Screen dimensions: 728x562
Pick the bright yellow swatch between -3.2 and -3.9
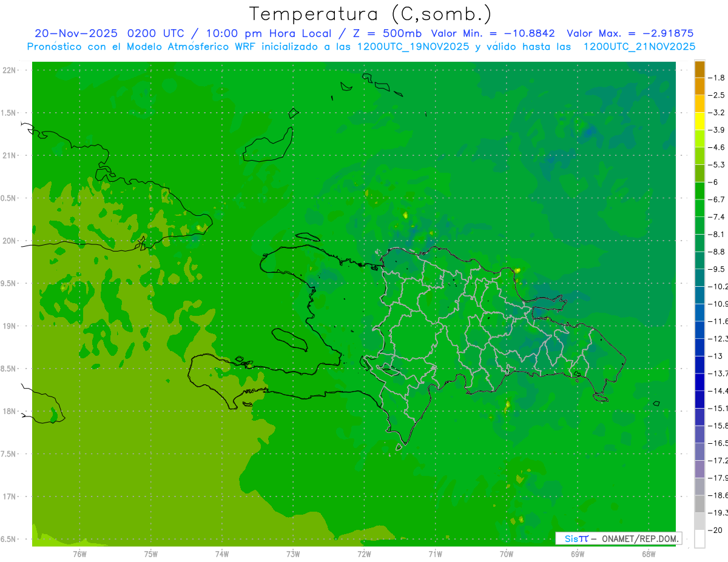pos(699,121)
